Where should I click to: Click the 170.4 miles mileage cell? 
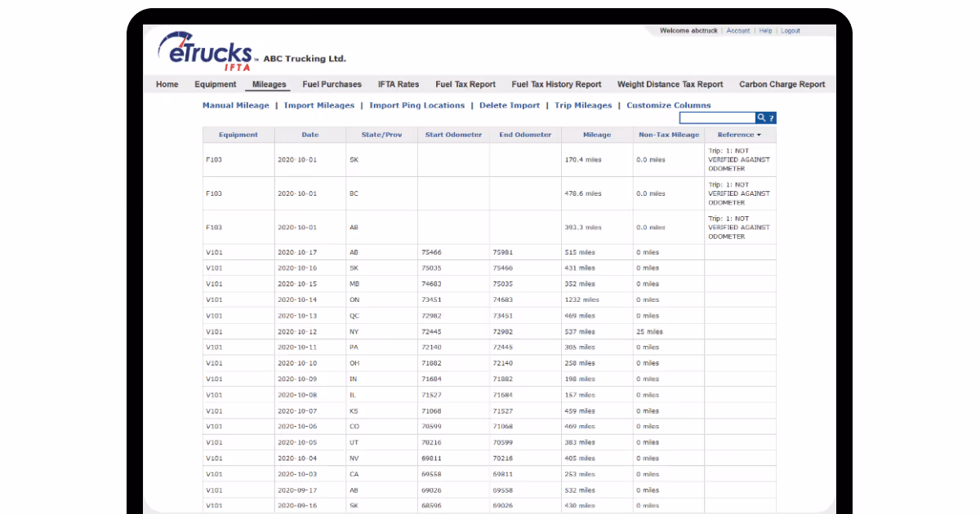click(597, 160)
